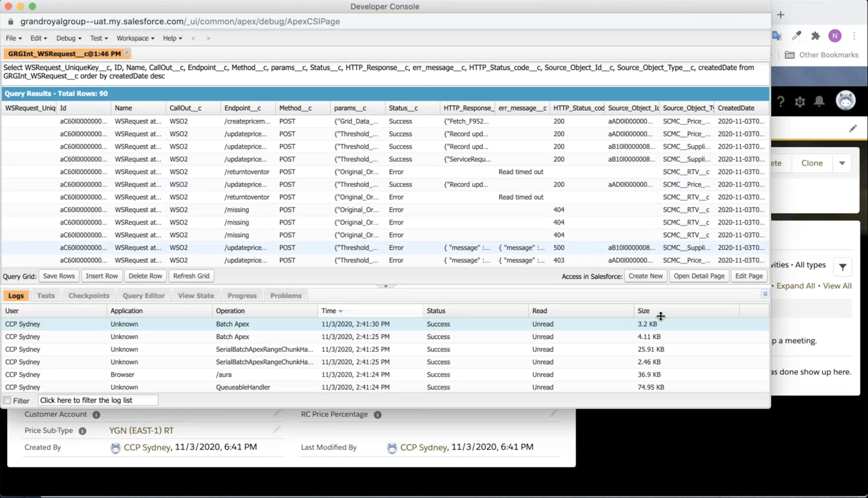Viewport: 868px width, 498px height.
Task: Switch to the Checkpoints tab
Action: pos(89,296)
